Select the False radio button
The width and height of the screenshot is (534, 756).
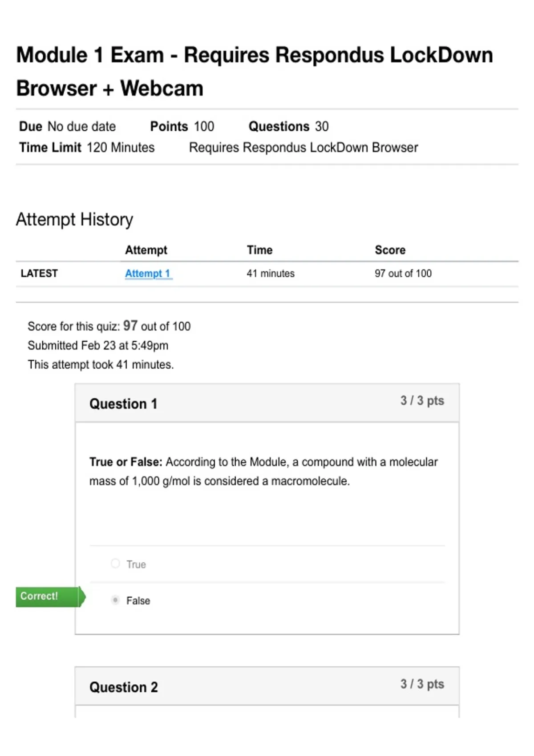(x=115, y=600)
